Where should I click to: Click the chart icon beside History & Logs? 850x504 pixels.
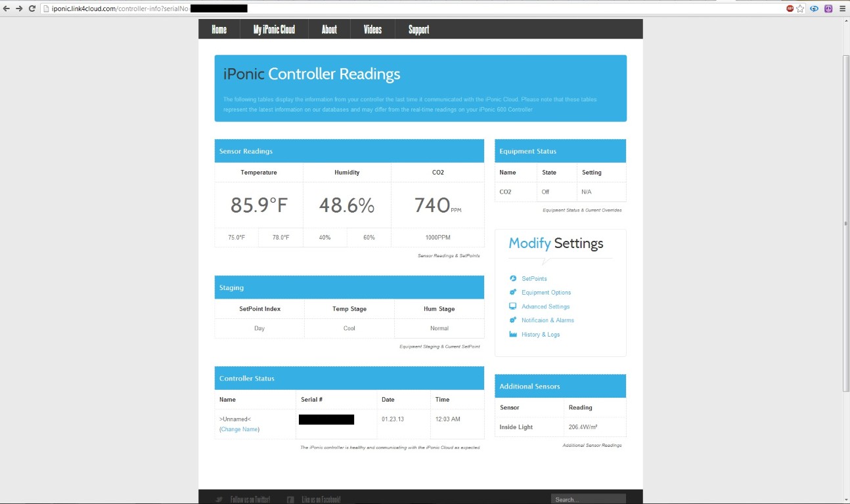513,334
